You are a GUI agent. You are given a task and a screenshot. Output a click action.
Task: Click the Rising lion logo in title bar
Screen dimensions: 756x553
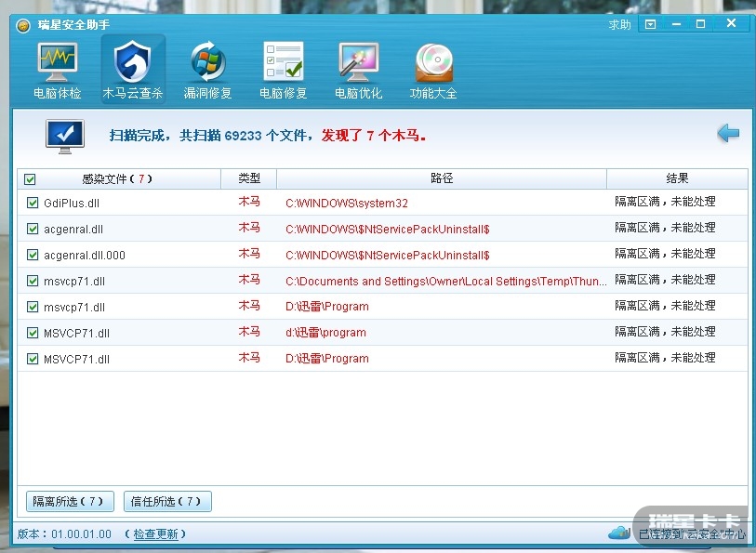pos(22,25)
